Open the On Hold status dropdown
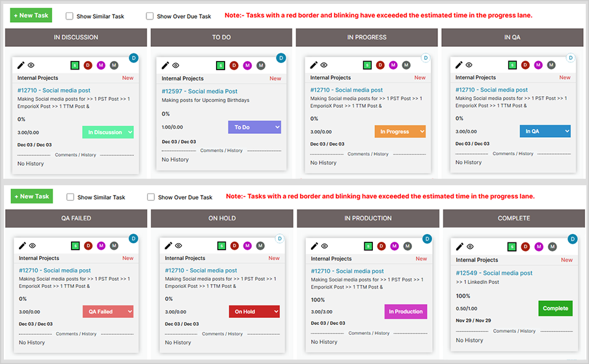The width and height of the screenshot is (589, 364). pos(254,311)
